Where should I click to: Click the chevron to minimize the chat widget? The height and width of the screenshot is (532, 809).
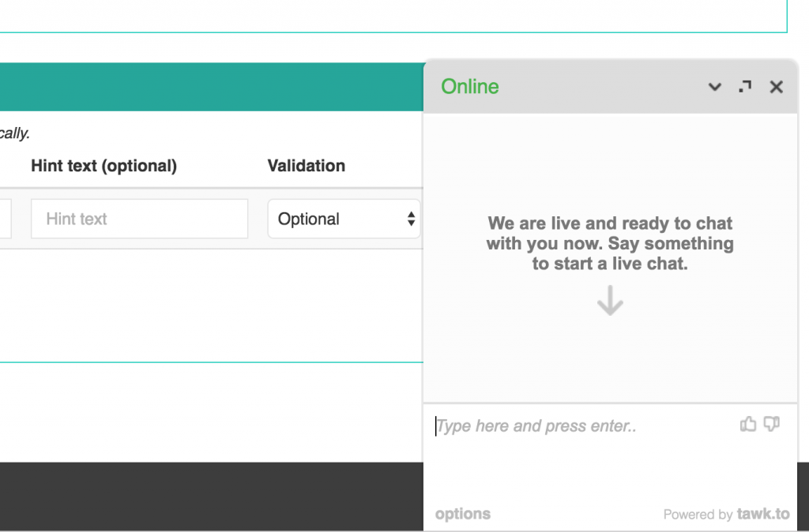714,87
